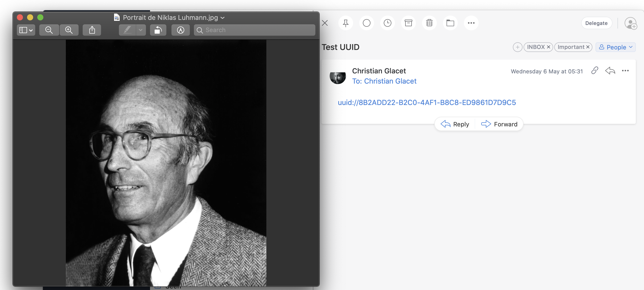
Task: Open the People category dropdown
Action: (x=615, y=47)
